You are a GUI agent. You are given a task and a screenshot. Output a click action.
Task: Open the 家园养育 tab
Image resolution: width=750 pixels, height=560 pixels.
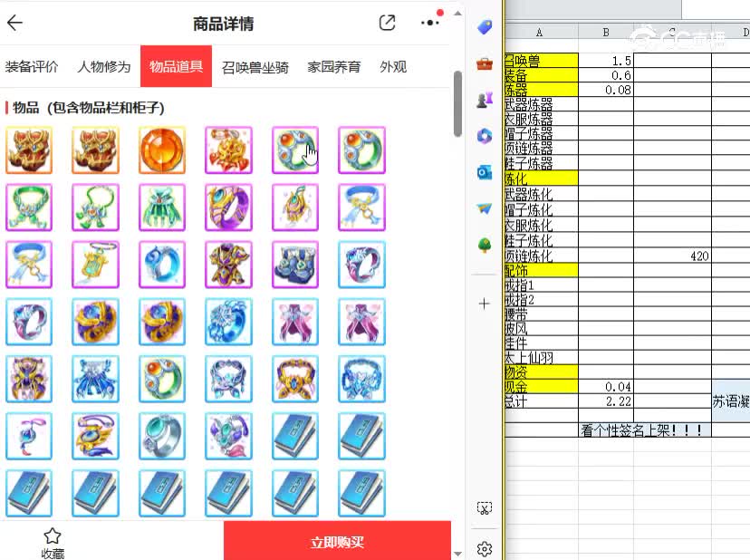(x=334, y=66)
